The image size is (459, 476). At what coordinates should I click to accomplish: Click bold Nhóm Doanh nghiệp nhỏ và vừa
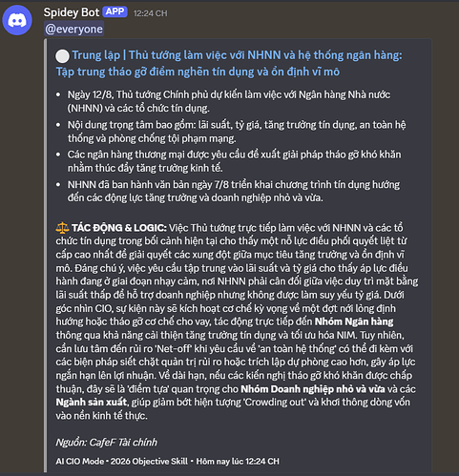click(x=313, y=389)
